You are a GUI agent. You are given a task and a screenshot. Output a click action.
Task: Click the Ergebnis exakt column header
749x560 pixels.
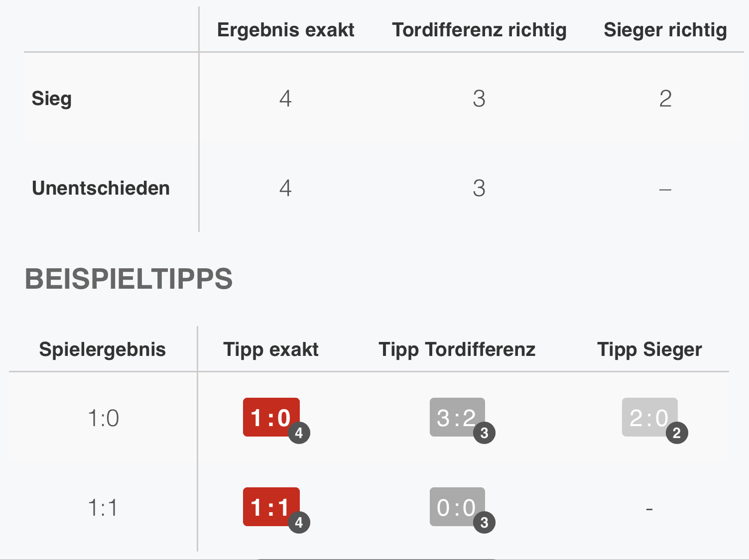tap(285, 30)
